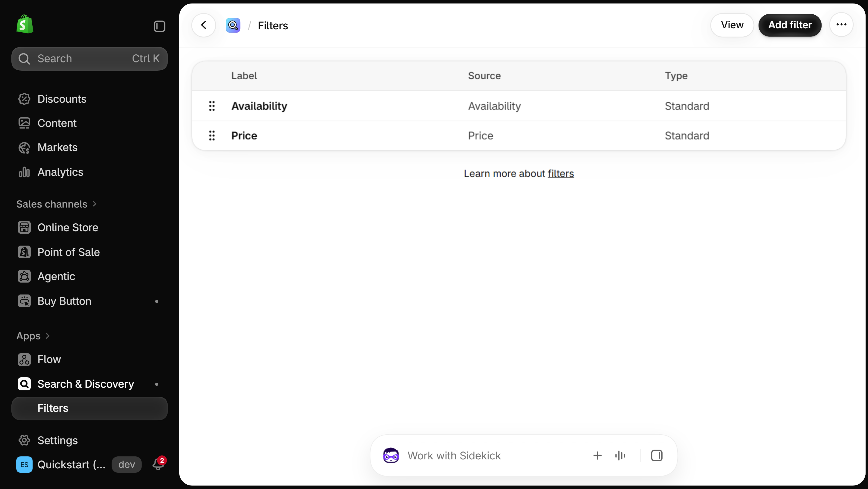The image size is (868, 489).
Task: Open the Flow app
Action: click(90, 359)
